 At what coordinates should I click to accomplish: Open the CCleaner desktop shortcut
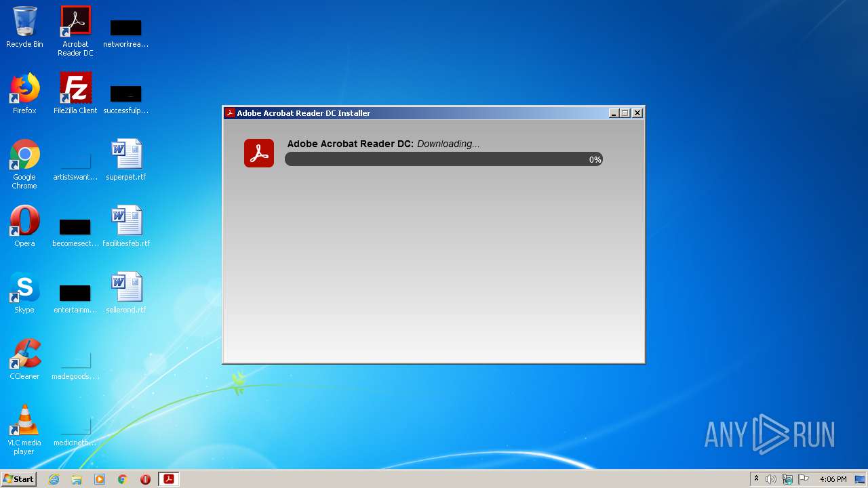[24, 359]
